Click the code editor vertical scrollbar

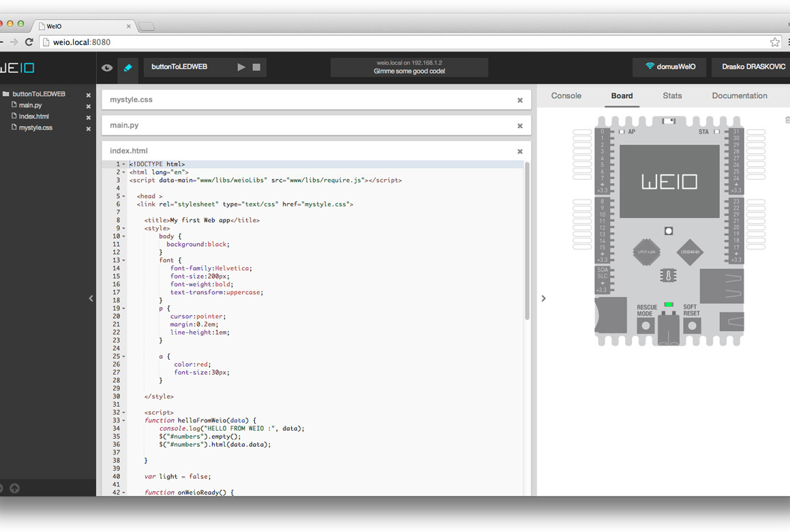pos(527,240)
